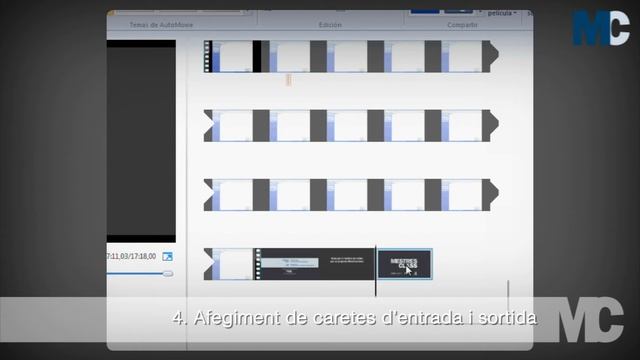Click the small orange marker under the first row
Image resolution: width=640 pixels, height=360 pixels.
tap(289, 80)
